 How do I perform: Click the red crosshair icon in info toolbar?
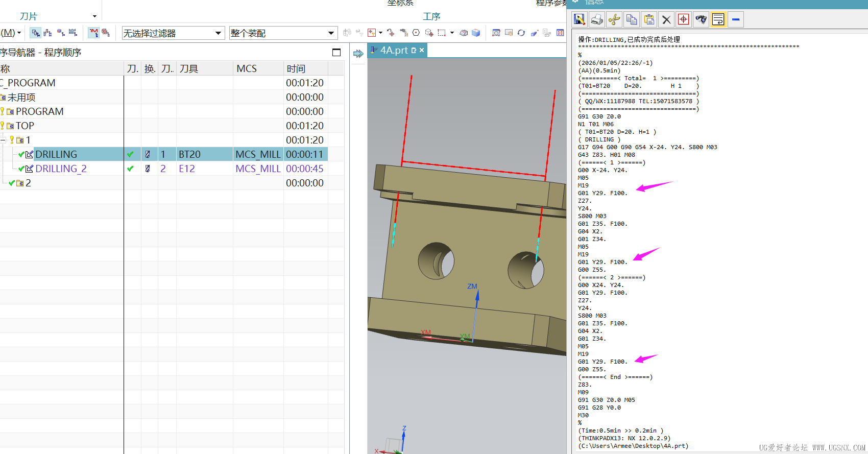pyautogui.click(x=683, y=19)
